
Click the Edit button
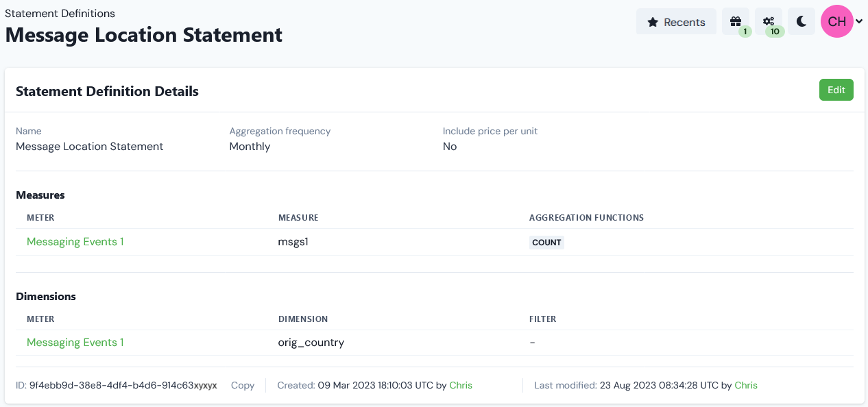pyautogui.click(x=836, y=90)
